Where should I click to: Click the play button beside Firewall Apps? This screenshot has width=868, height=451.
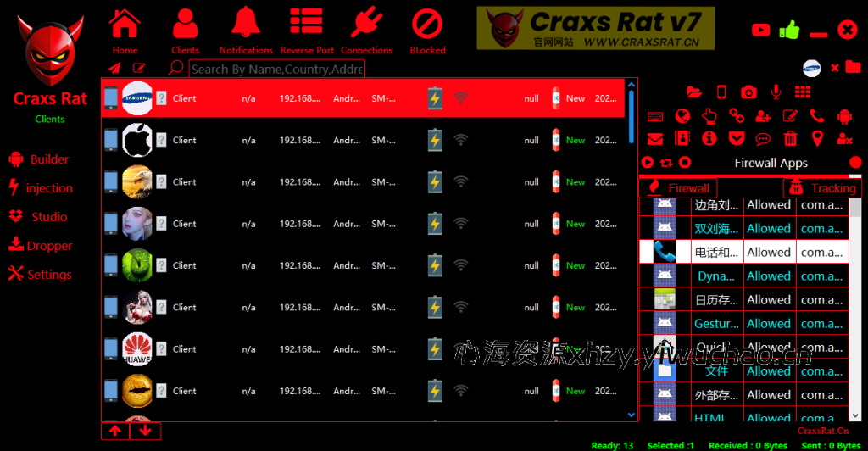point(647,162)
